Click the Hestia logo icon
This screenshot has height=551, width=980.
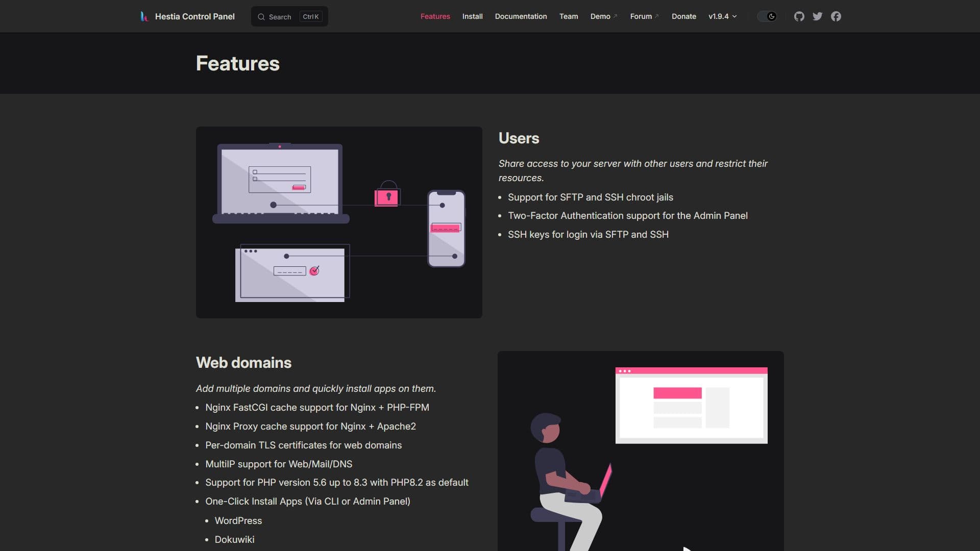tap(144, 16)
